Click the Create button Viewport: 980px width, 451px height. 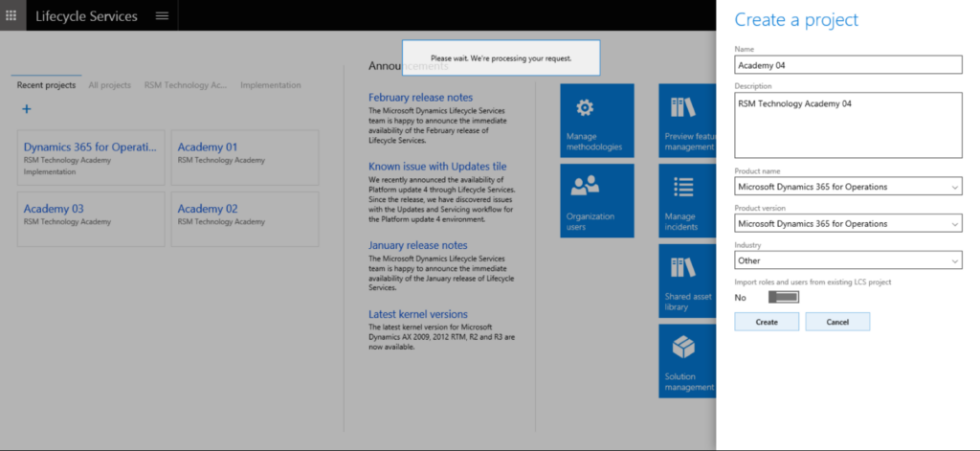pyautogui.click(x=767, y=322)
